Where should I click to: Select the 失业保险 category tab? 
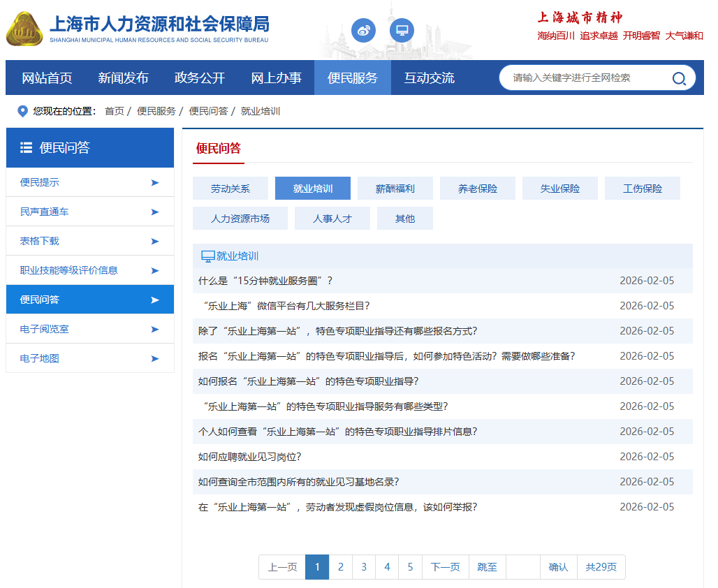pos(560,189)
